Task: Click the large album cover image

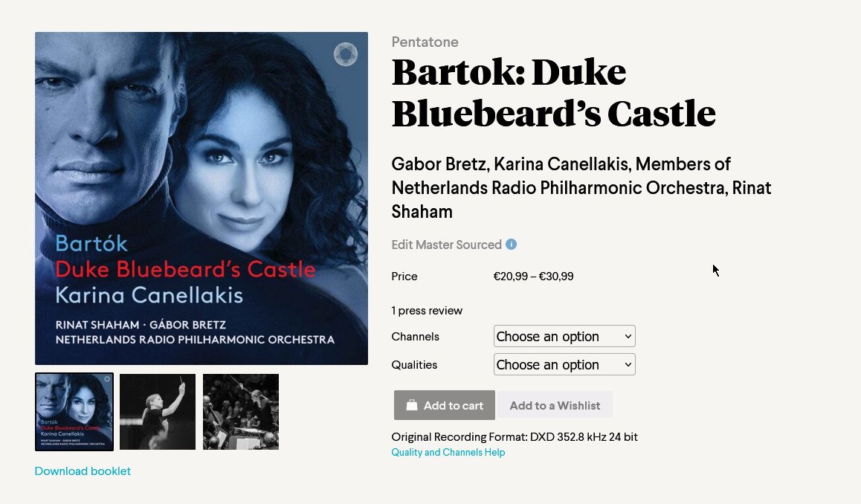Action: [201, 198]
